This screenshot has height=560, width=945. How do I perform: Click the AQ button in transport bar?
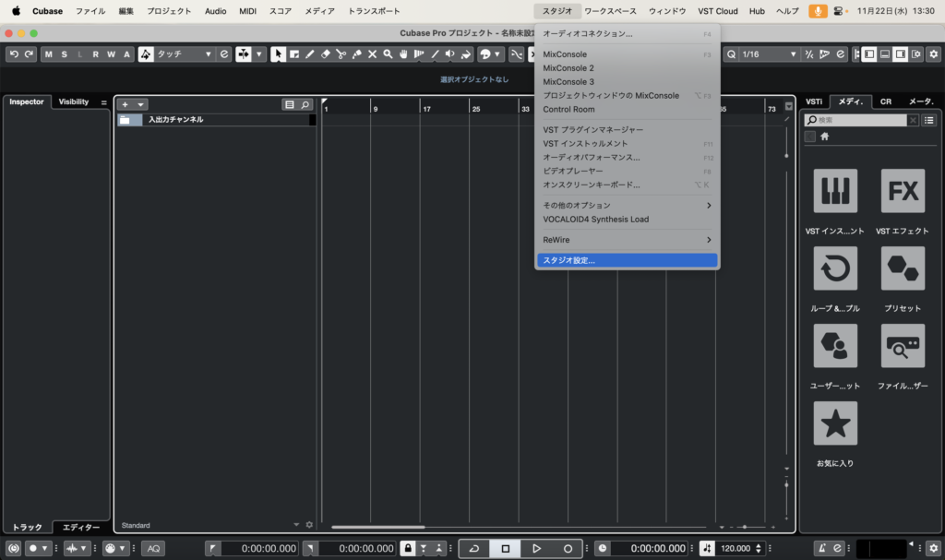click(x=152, y=548)
